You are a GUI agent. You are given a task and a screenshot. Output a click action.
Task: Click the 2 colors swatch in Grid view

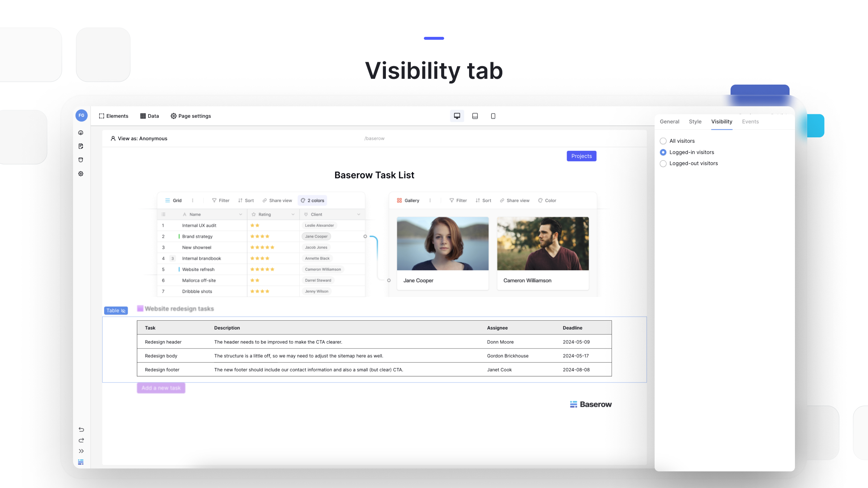pyautogui.click(x=312, y=200)
